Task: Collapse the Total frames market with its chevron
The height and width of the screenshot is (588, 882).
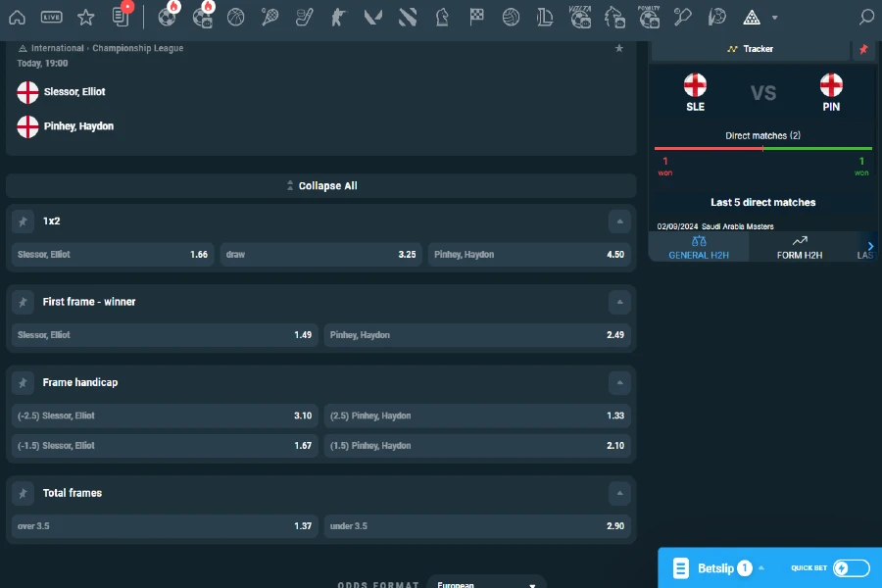Action: (619, 493)
